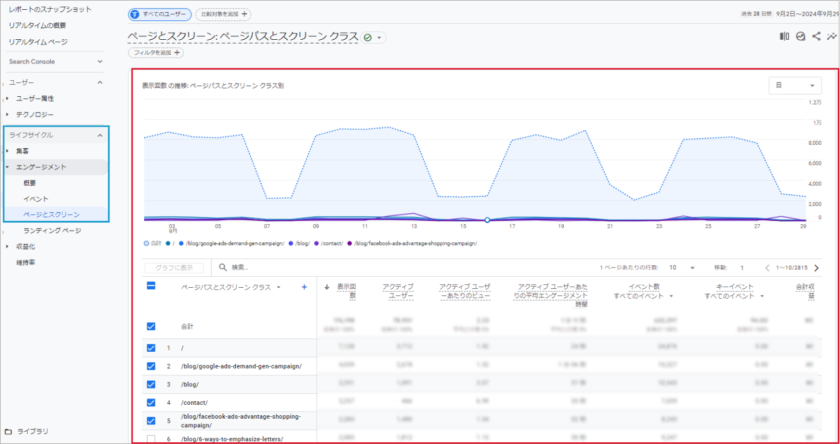This screenshot has height=444, width=840.
Task: Uncheck the /blog/ row checkbox
Action: tap(151, 383)
